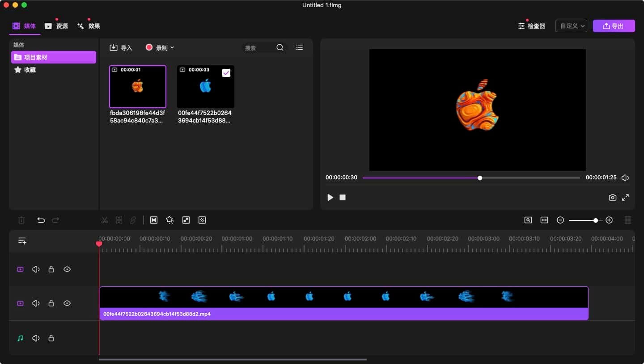This screenshot has height=364, width=644.
Task: Click the transition icon in timeline toolbar
Action: 154,220
